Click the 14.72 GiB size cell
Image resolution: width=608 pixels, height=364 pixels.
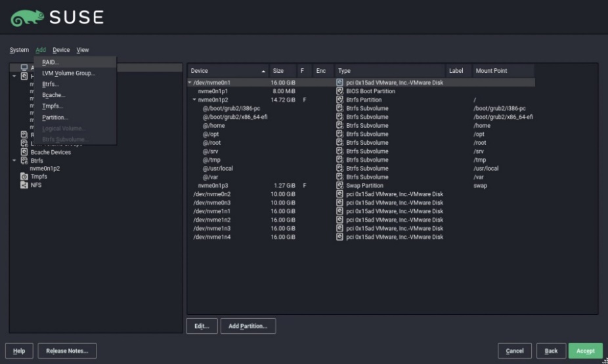click(283, 100)
